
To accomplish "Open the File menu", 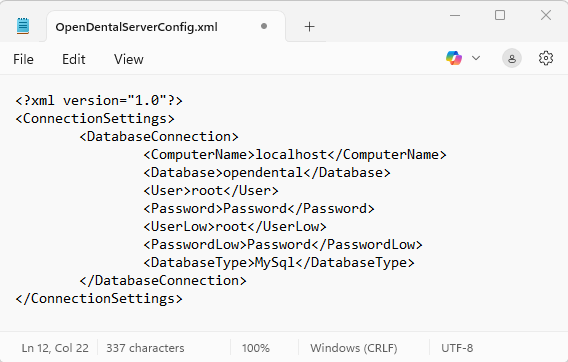I will coord(23,59).
